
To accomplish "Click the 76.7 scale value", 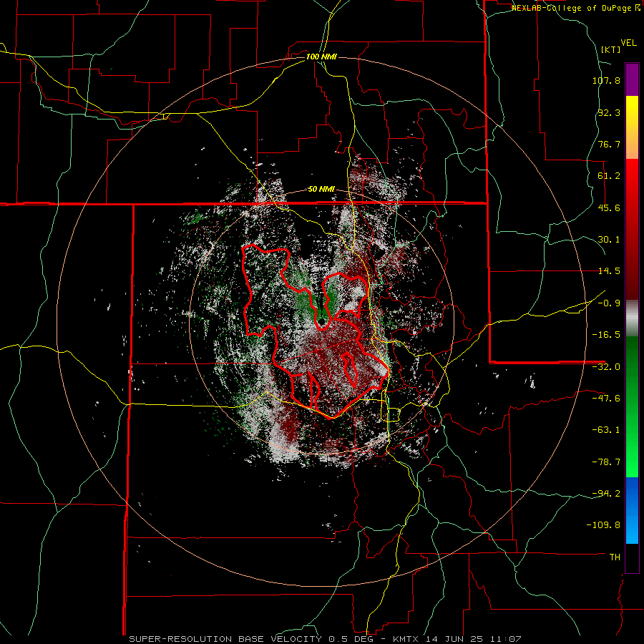I will coord(609,144).
